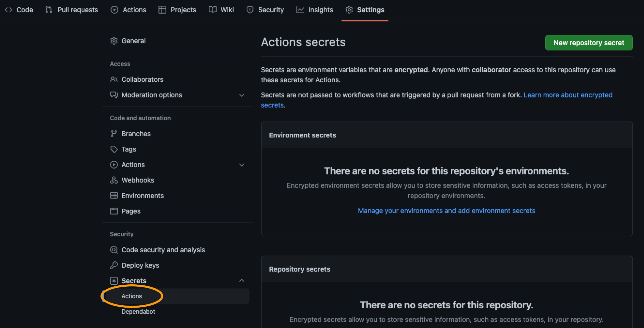This screenshot has width=644, height=328.
Task: Expand the Moderation options section
Action: click(x=242, y=95)
